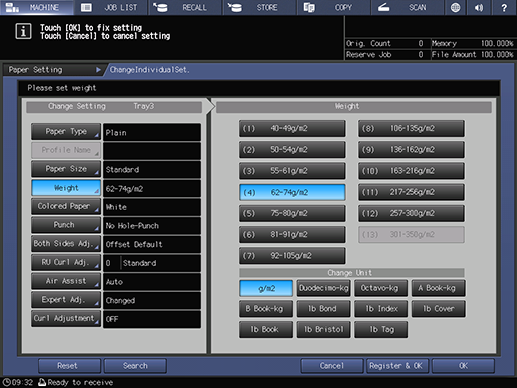Select weight (11) 217-256g/m2
The width and height of the screenshot is (517, 388).
[x=411, y=192]
